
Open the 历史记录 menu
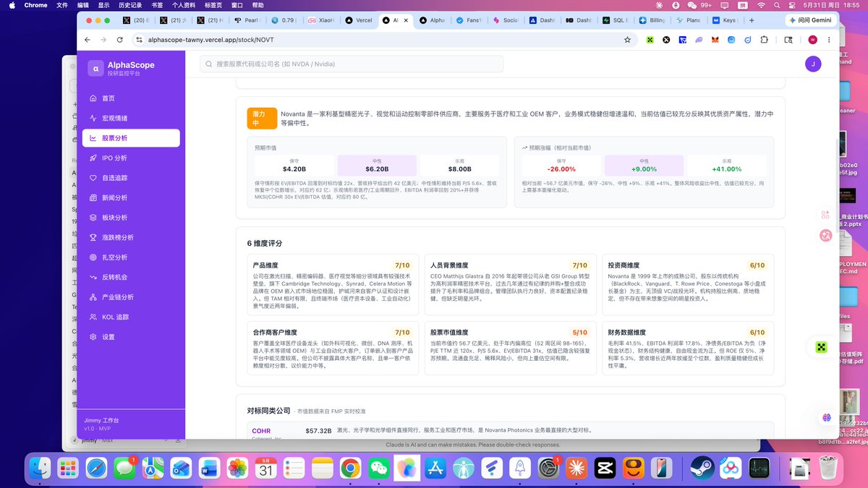pyautogui.click(x=131, y=5)
